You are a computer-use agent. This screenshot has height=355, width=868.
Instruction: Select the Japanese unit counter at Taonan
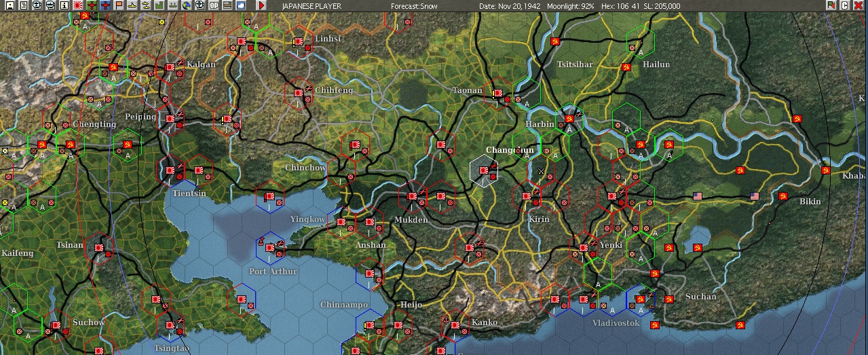point(497,93)
